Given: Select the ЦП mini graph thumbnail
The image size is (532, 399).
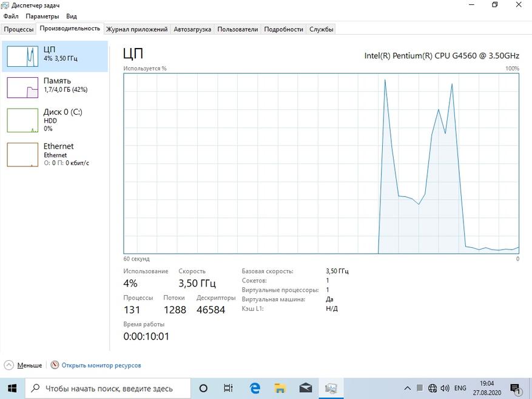Looking at the screenshot, I should tap(22, 56).
